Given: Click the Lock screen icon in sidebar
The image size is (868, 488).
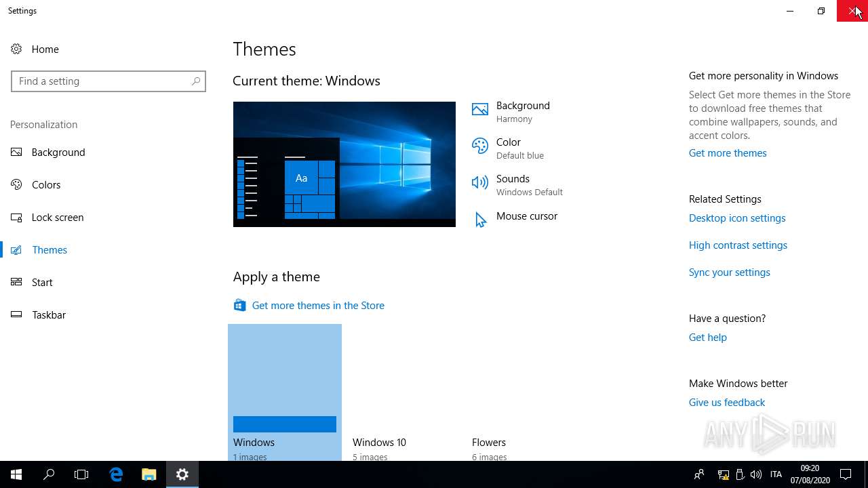Looking at the screenshot, I should pos(16,217).
